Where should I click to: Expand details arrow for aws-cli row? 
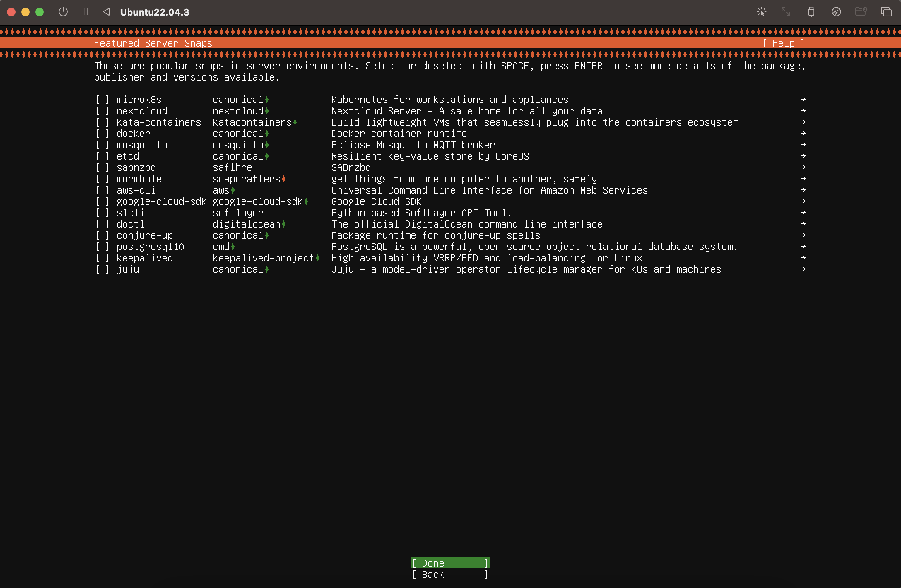pyautogui.click(x=803, y=190)
